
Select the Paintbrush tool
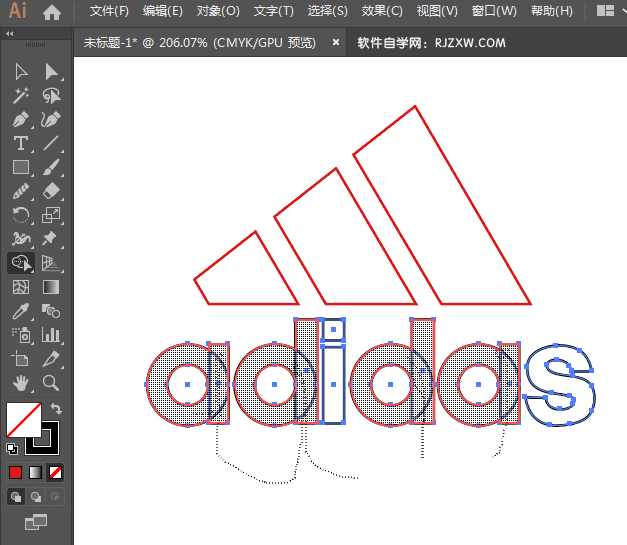(x=51, y=167)
